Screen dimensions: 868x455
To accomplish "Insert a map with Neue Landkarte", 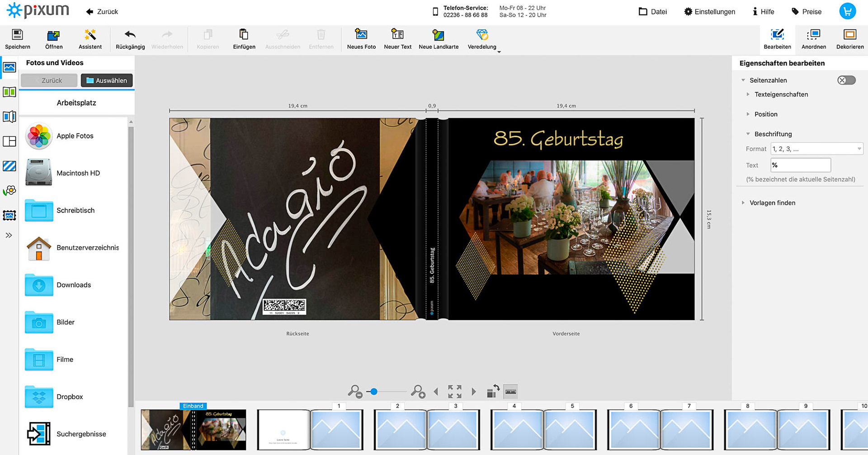I will [439, 39].
